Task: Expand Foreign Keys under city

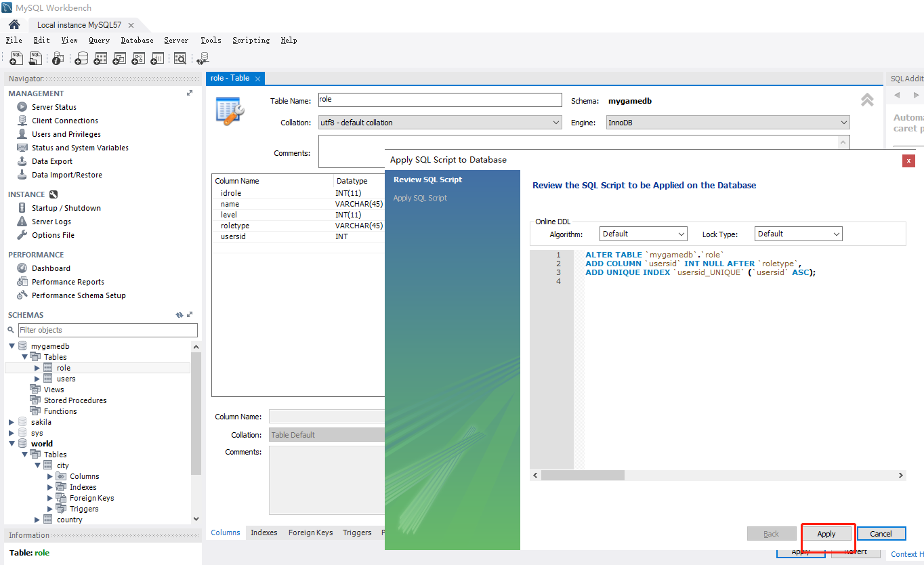Action: [50, 498]
